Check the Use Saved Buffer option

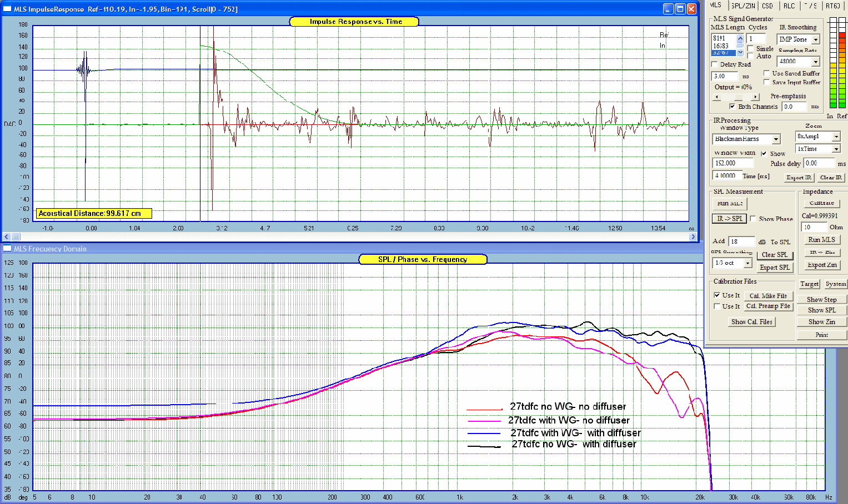767,73
